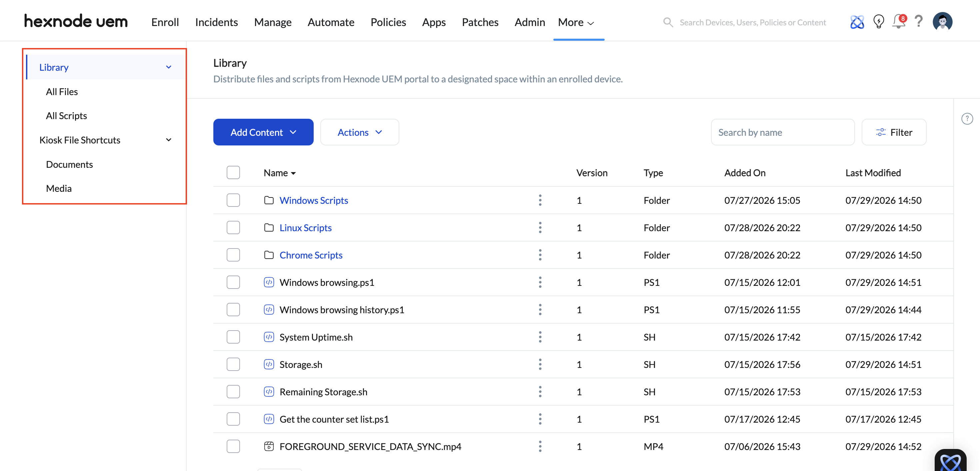
Task: Click the script icon of System Uptime.sh
Action: pyautogui.click(x=269, y=337)
